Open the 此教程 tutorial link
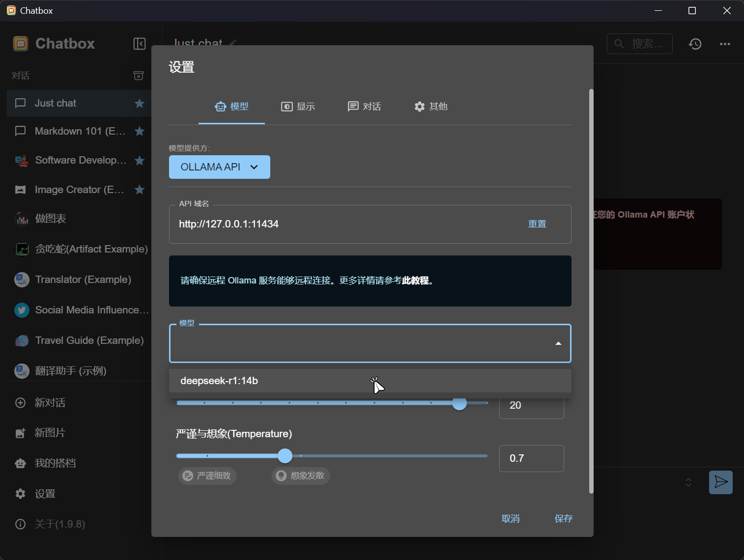The height and width of the screenshot is (560, 744). tap(415, 280)
